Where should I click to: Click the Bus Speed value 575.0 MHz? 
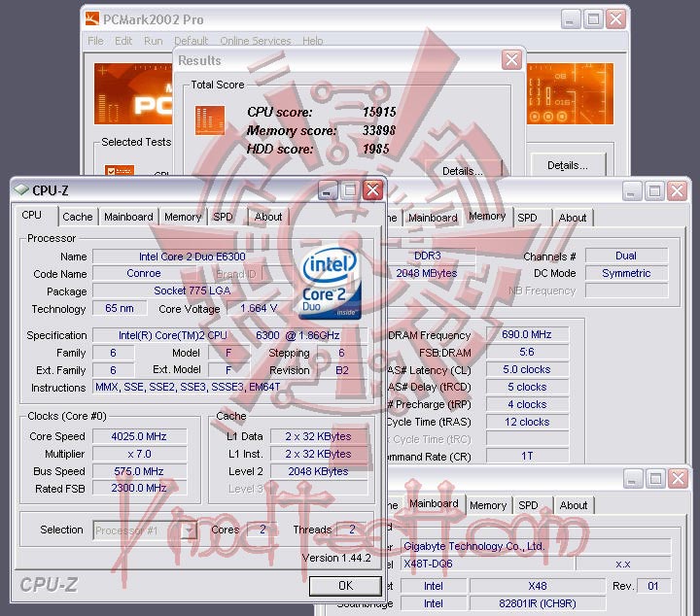[x=139, y=471]
